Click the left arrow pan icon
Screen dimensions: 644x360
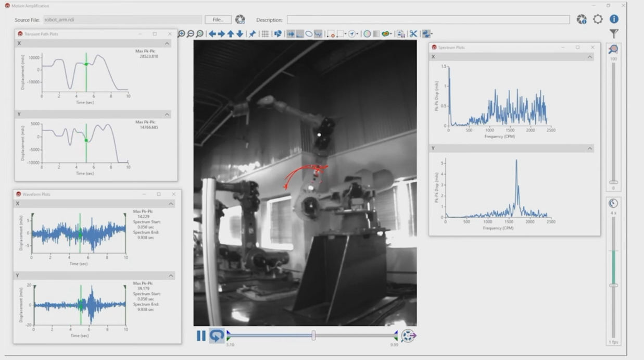[212, 34]
